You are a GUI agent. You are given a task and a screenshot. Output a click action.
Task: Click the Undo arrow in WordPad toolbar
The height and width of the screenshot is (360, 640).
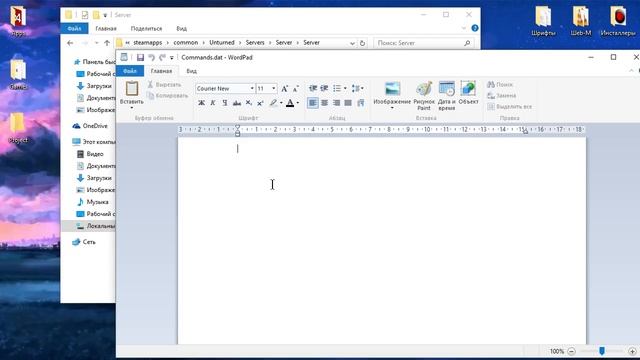coord(151,58)
